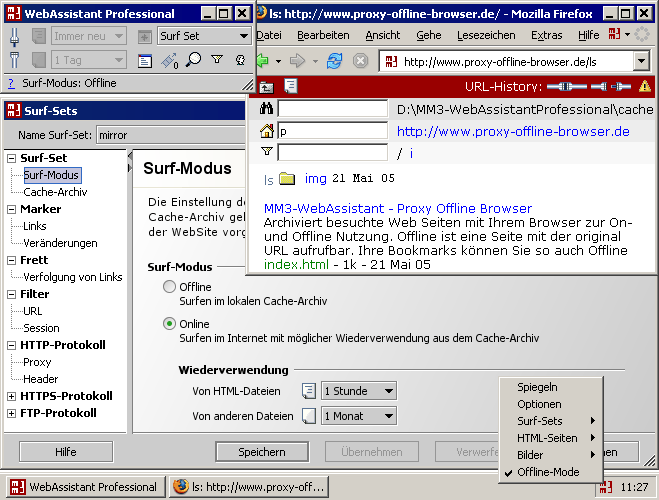Click the new Surf-Set window icon beside Surf Set dropdown
The width and height of the screenshot is (659, 500).
145,37
